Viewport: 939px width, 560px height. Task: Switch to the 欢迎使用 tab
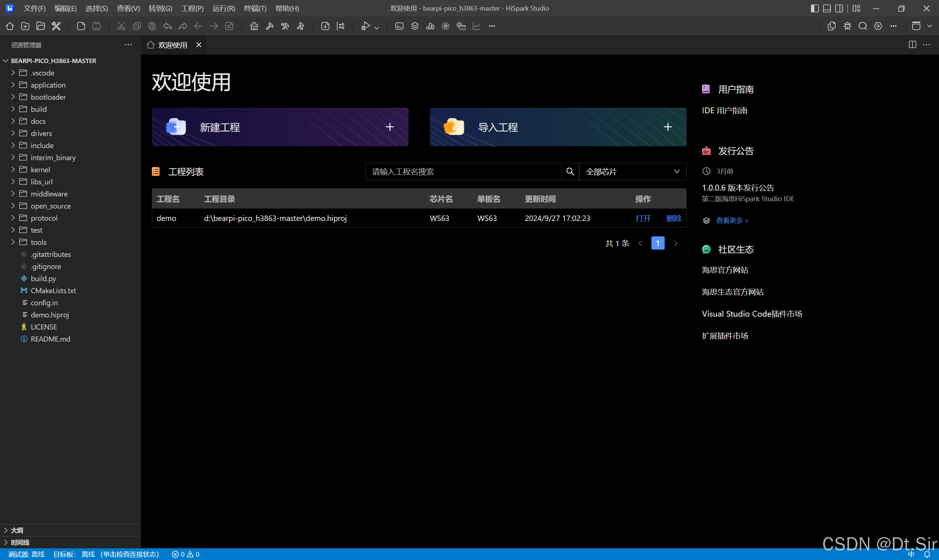coord(172,44)
